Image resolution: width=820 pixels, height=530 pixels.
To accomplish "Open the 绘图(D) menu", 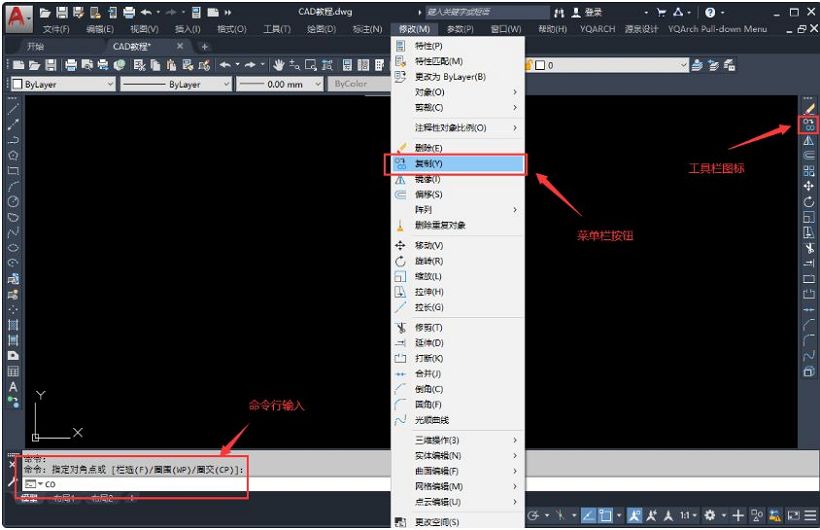I will click(321, 29).
